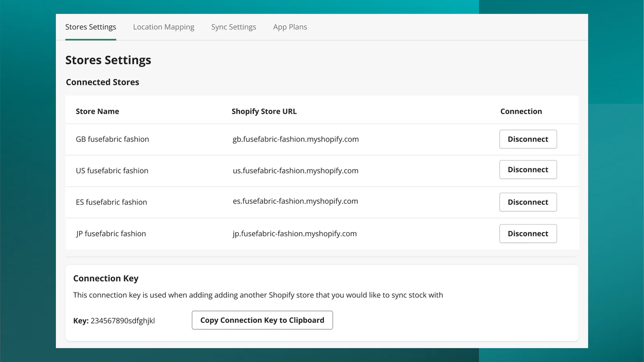Click the Shopify Store URL column header

264,111
